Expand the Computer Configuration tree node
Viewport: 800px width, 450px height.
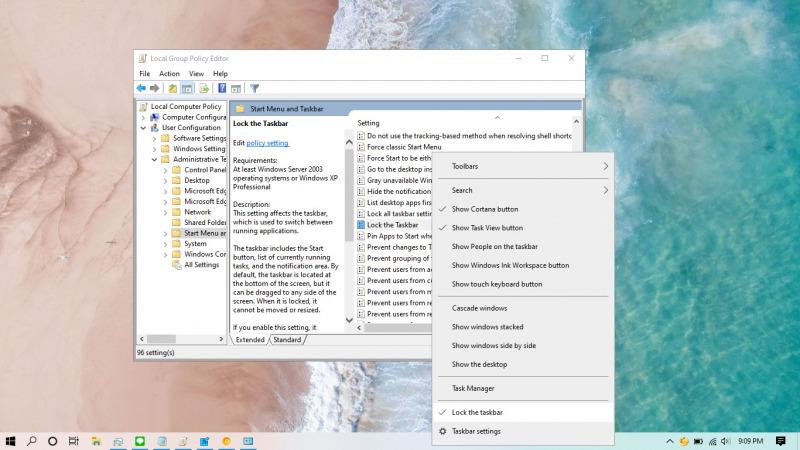[x=143, y=117]
